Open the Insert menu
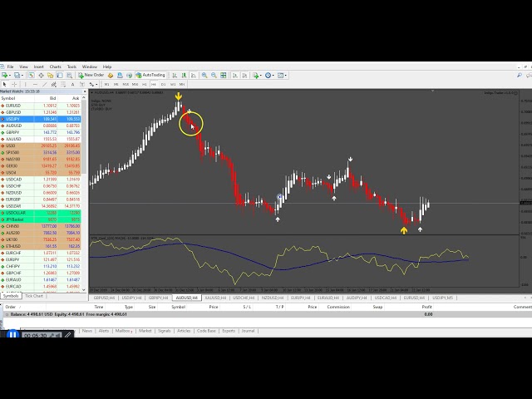 point(39,66)
